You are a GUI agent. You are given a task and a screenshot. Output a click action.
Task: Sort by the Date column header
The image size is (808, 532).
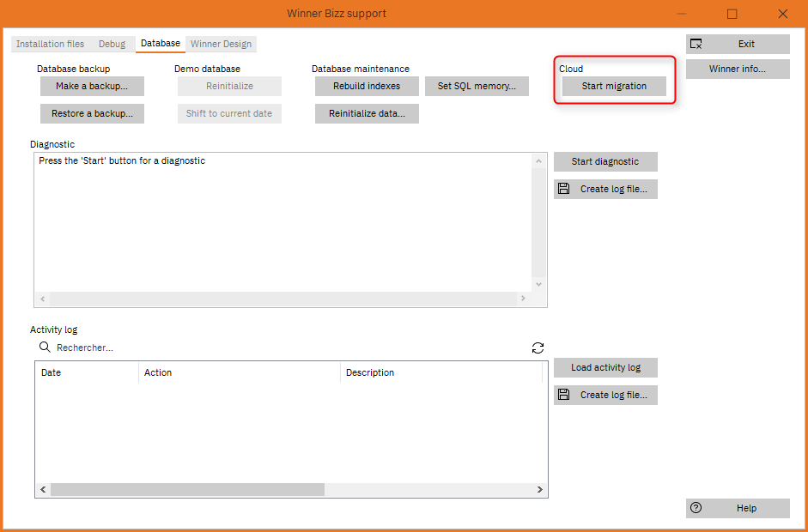[x=87, y=372]
